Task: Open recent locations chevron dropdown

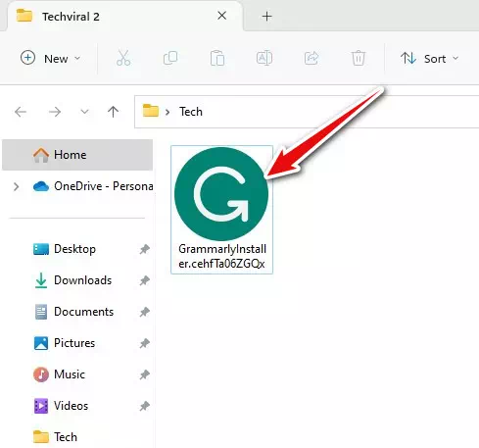Action: point(84,112)
